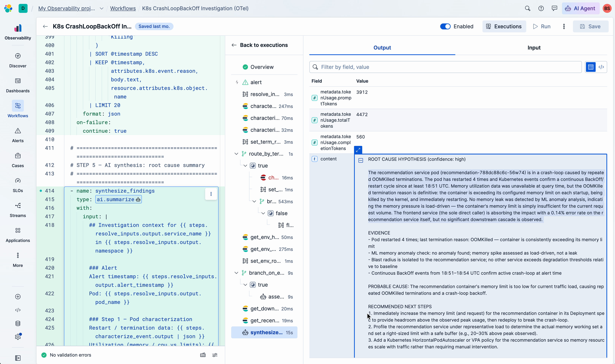
Task: Toggle the workflow Enabled switch
Action: [445, 26]
